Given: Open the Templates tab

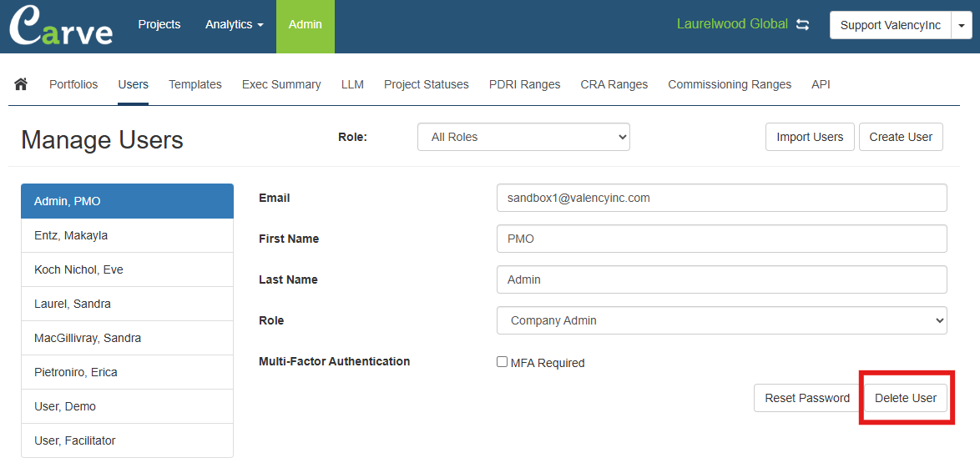Looking at the screenshot, I should pos(195,84).
